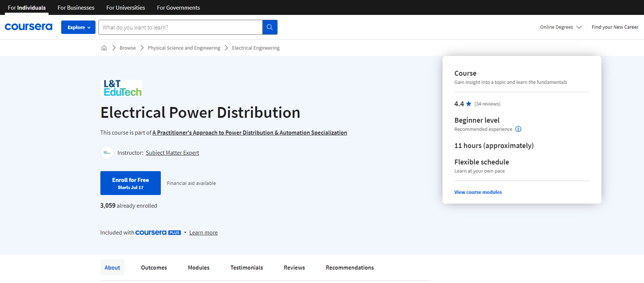Click For Businesses in top bar
Viewport: 644px width, 283px height.
pos(76,7)
